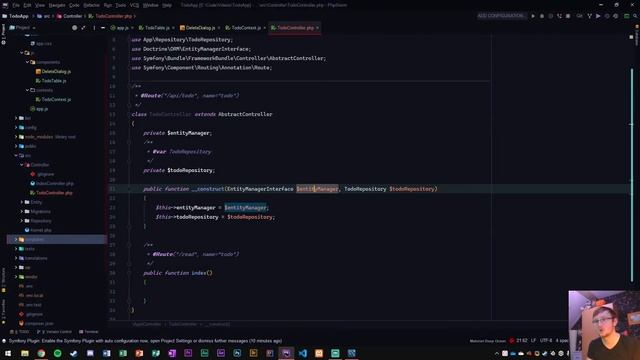The height and width of the screenshot is (360, 640).
Task: Close the TodoController.php editor tab
Action: click(x=317, y=28)
